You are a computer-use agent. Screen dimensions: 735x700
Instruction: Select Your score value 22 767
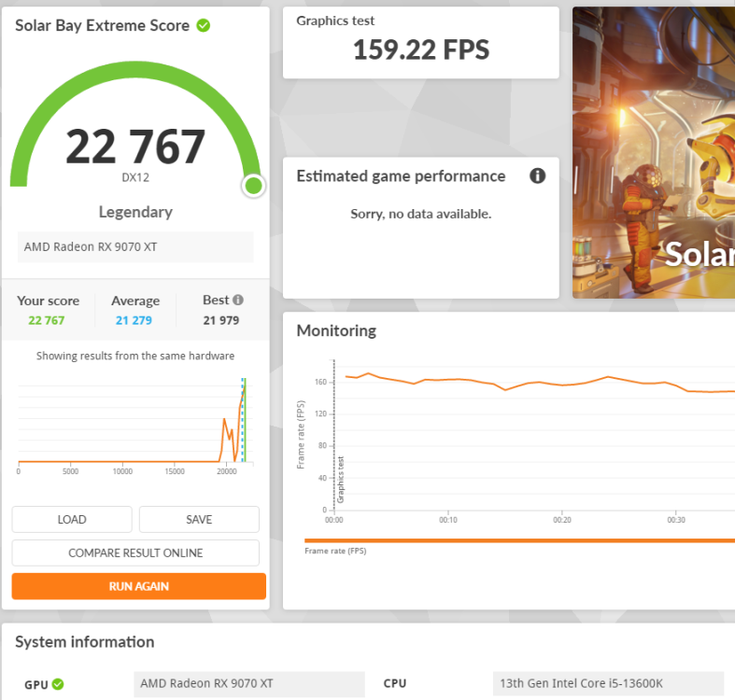pyautogui.click(x=47, y=320)
